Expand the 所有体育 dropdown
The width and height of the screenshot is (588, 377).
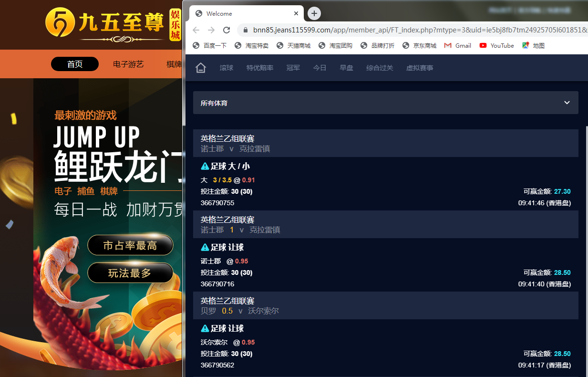[x=386, y=103]
